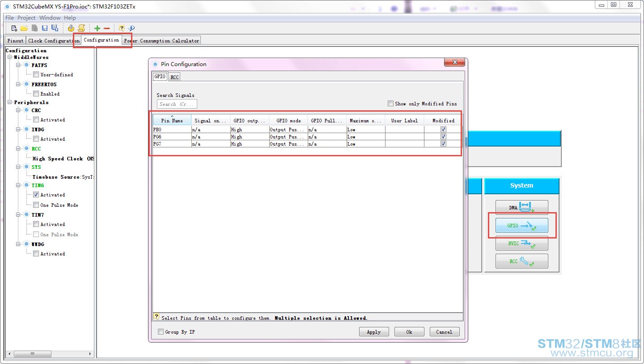
Task: Collapse the MiddleWares tree node
Action: click(x=9, y=57)
